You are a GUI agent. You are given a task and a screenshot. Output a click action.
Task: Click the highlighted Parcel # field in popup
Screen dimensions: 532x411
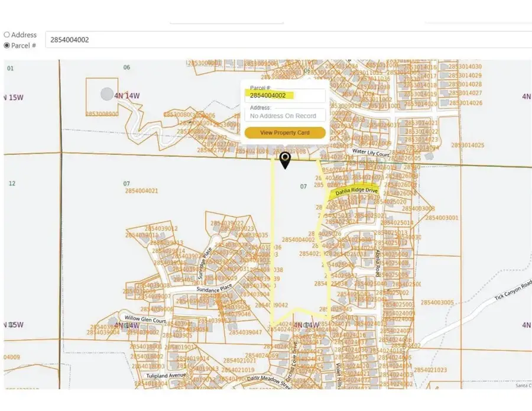click(284, 96)
